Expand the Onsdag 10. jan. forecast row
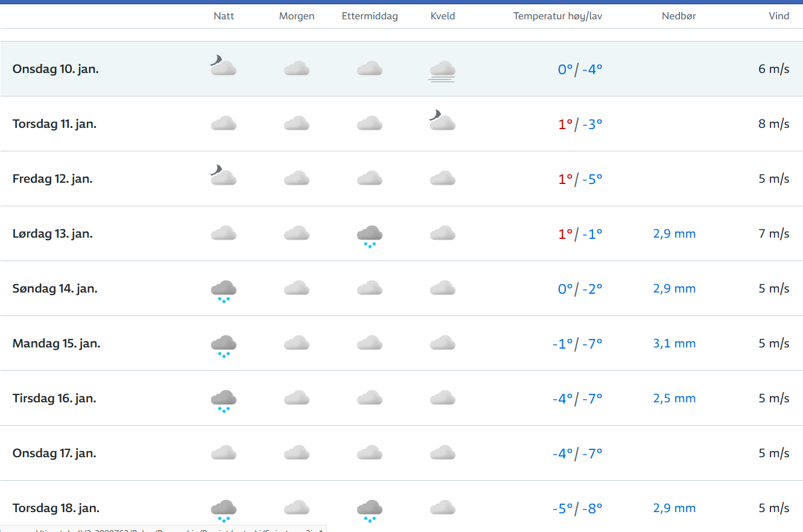This screenshot has width=803, height=532. [56, 69]
